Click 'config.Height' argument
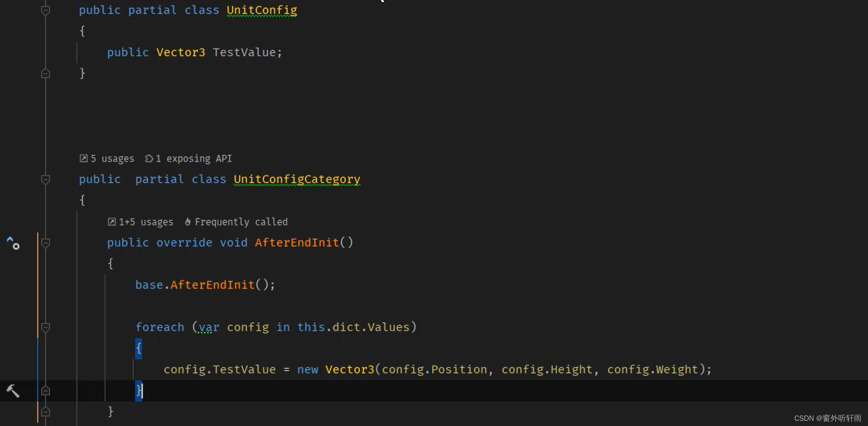Screen dimensions: 868x426 pyautogui.click(x=547, y=370)
